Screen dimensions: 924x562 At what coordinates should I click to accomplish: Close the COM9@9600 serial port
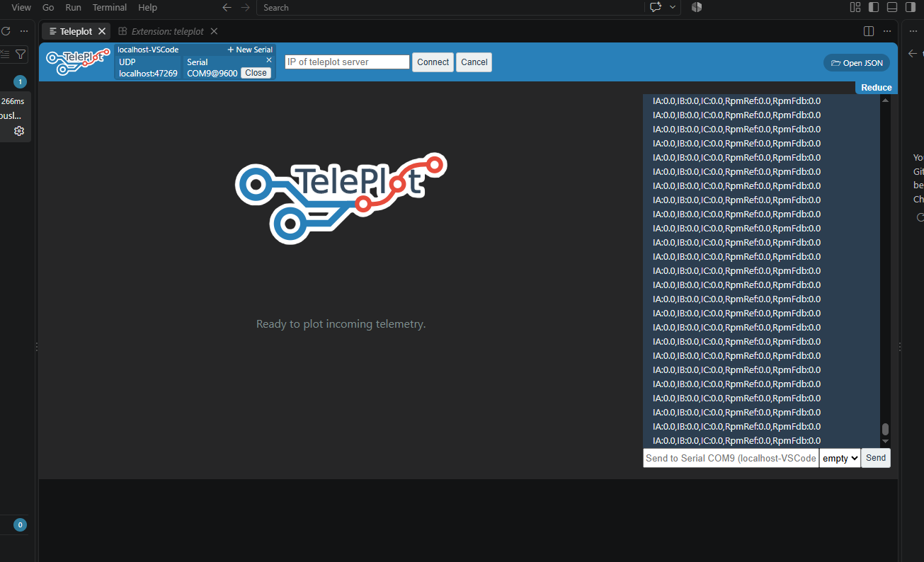tap(256, 73)
